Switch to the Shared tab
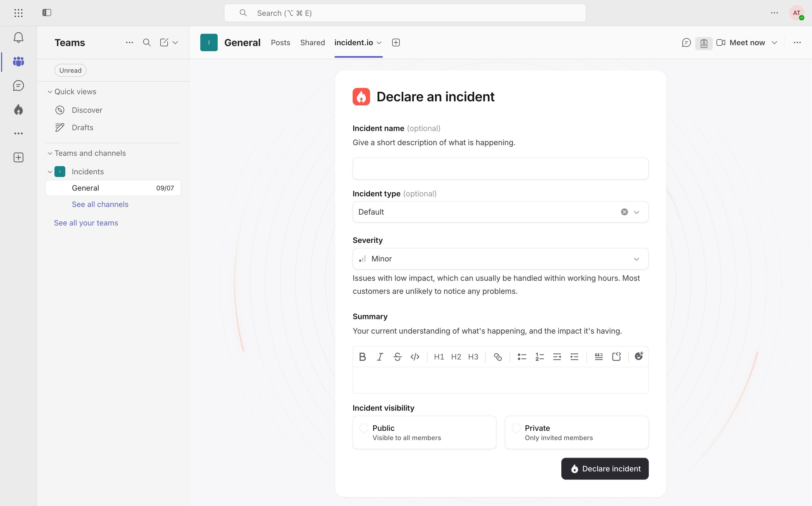The image size is (812, 506). [313, 42]
